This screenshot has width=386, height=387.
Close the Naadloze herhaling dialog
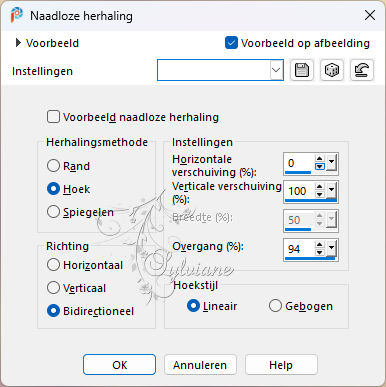click(370, 15)
